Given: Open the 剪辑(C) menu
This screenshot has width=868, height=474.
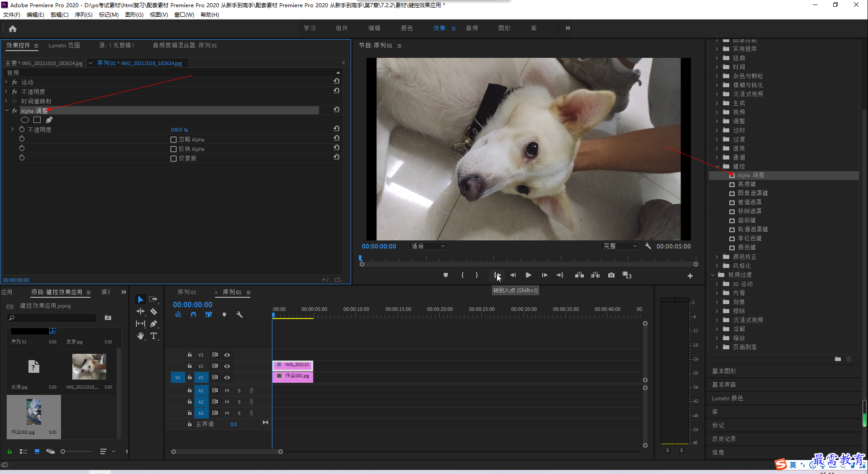Looking at the screenshot, I should pos(60,15).
